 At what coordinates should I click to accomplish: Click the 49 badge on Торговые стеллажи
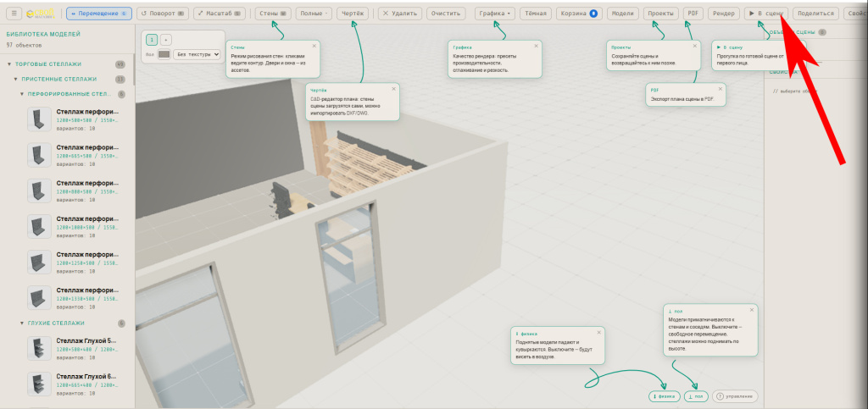click(120, 64)
